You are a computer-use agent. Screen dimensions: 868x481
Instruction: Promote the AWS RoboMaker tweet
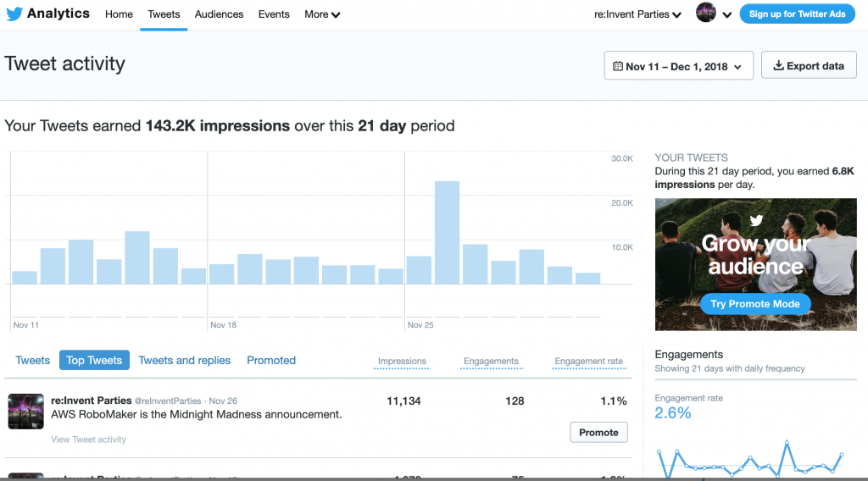tap(598, 432)
